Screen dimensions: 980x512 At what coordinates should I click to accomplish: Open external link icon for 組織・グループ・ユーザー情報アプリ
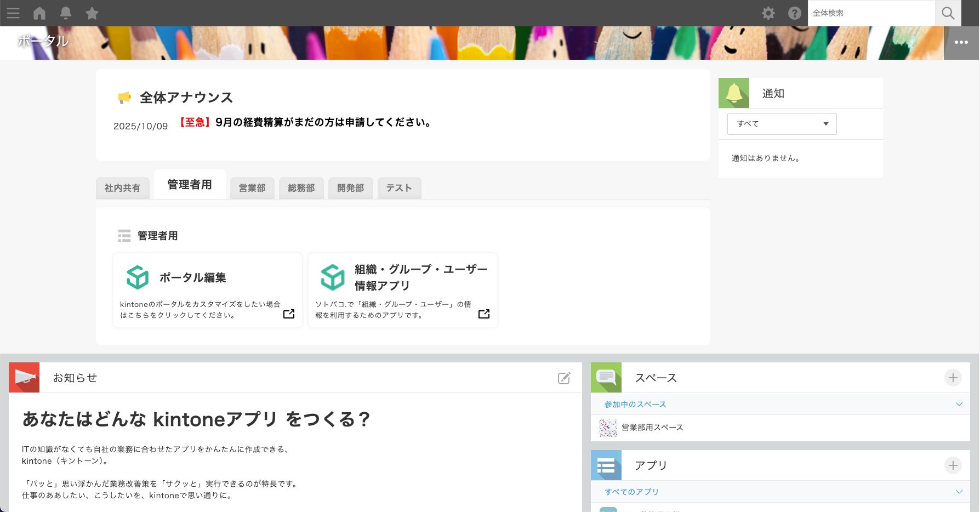484,314
